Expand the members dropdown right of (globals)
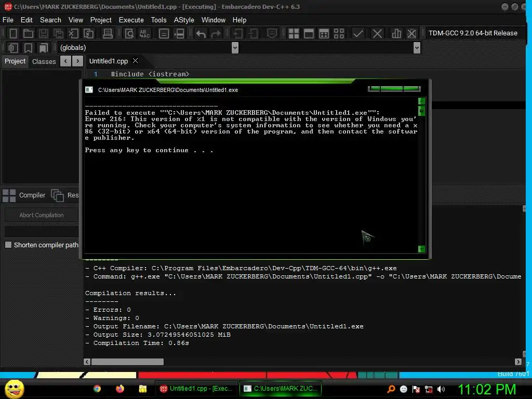 click(x=417, y=47)
